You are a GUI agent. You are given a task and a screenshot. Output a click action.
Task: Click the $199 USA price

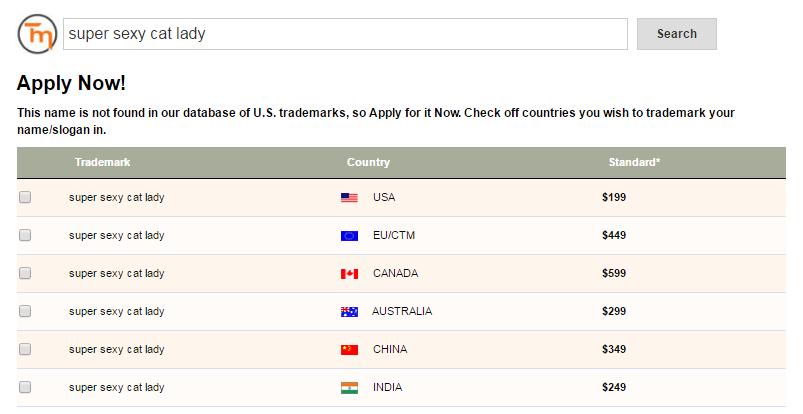[x=614, y=197]
